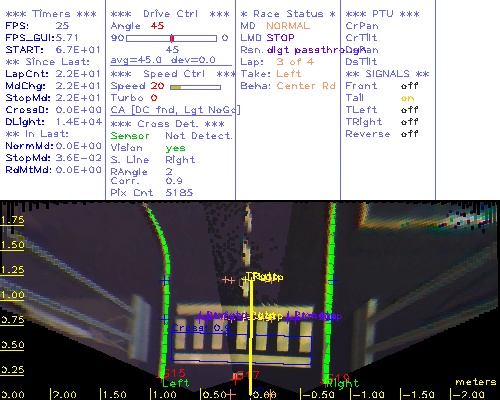
Task: Click the CA [DC fnd, Lgt NoGo] status line
Action: click(x=175, y=110)
